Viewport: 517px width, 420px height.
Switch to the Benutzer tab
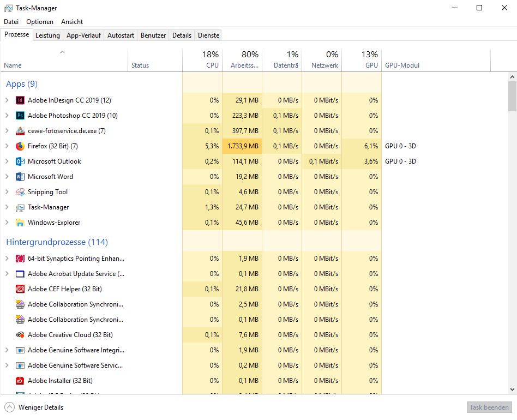[153, 35]
